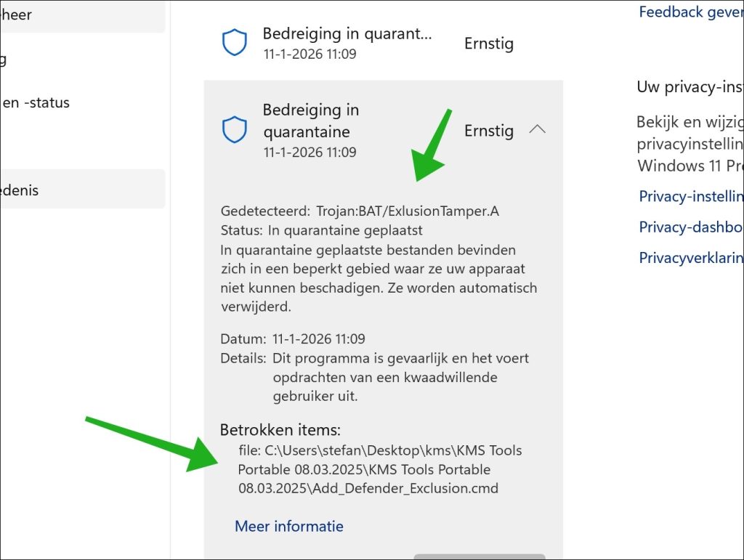Click the Add_Defender_Exclusion.cmd file path text
Image resolution: width=744 pixels, height=560 pixels.
click(x=379, y=469)
